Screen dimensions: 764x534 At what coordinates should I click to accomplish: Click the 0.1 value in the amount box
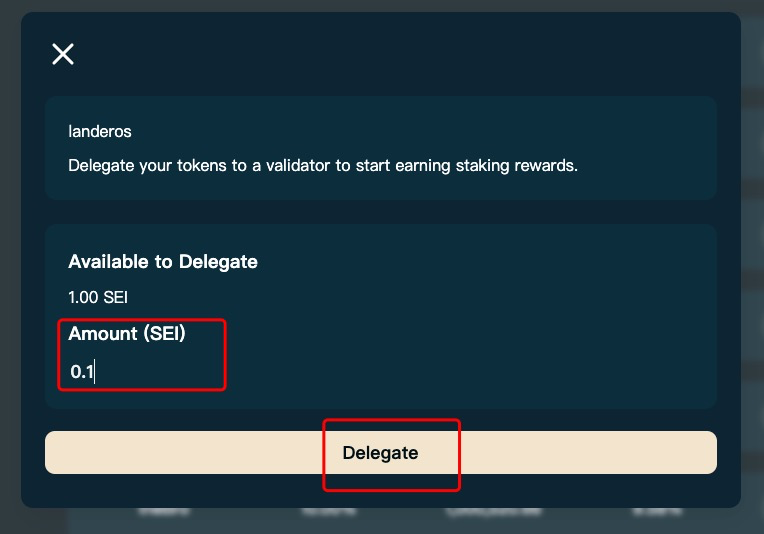(x=81, y=372)
